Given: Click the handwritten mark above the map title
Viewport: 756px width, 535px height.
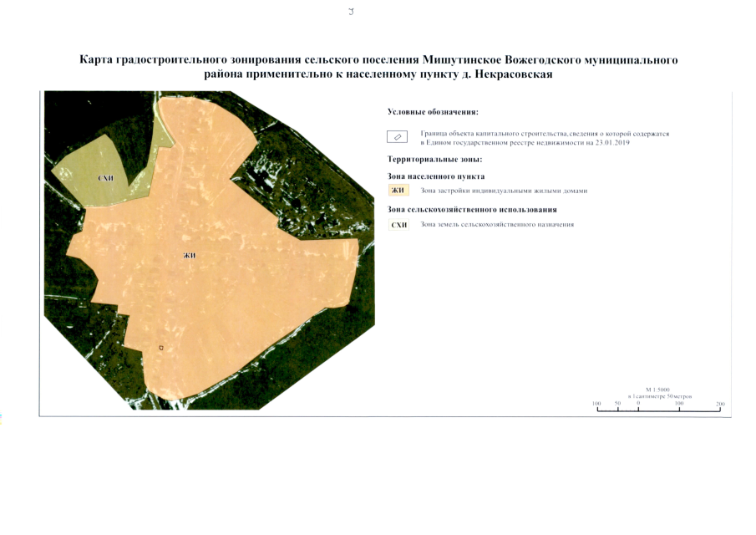Looking at the screenshot, I should [x=352, y=10].
